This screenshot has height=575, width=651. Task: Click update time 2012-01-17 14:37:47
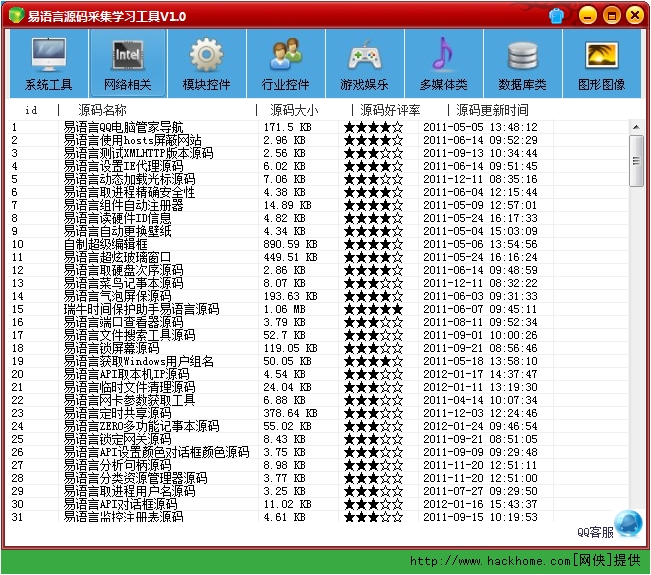click(x=480, y=374)
